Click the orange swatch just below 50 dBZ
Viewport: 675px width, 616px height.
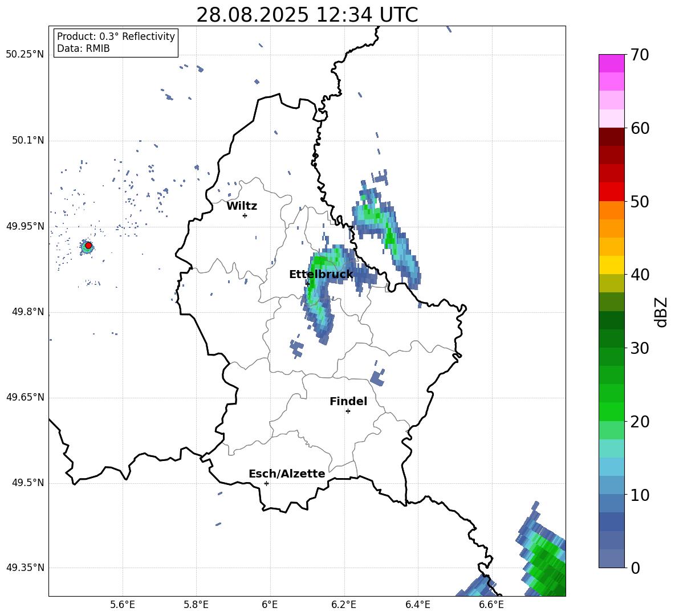611,210
